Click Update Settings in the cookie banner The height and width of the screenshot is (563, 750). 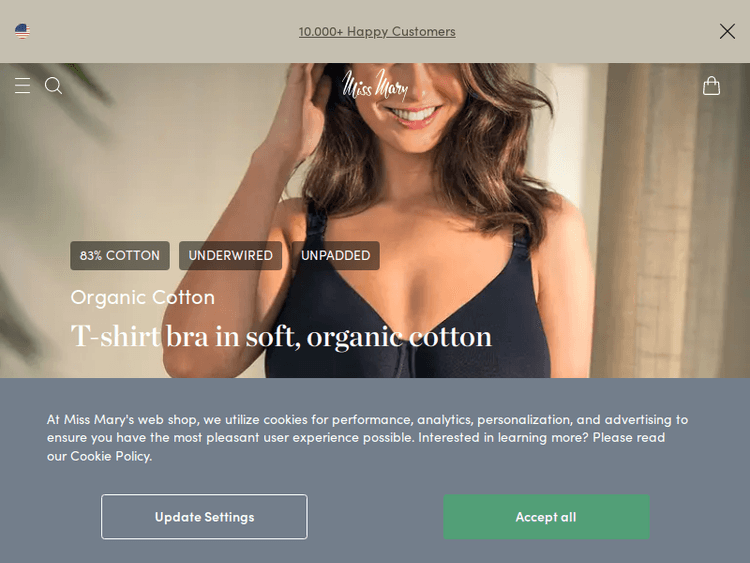(204, 517)
